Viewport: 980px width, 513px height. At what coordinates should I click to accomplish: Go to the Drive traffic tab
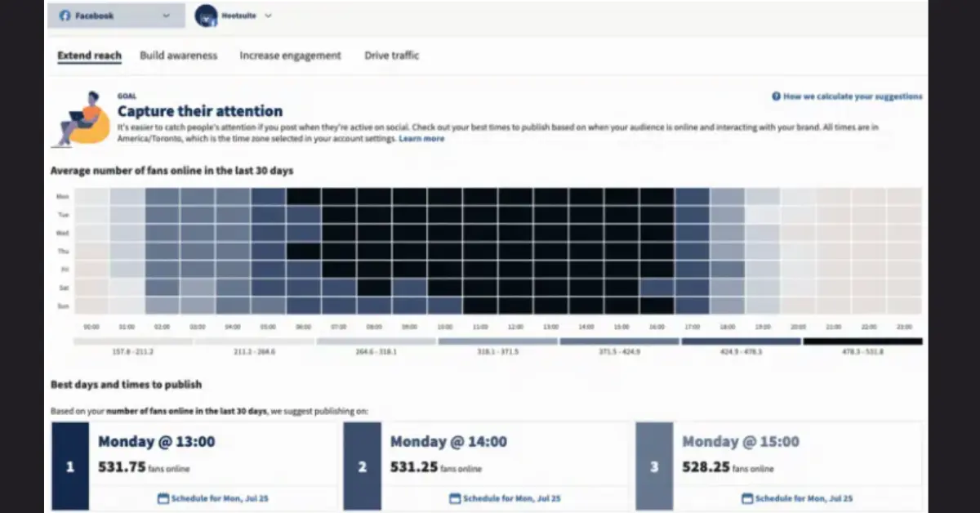[x=392, y=56]
